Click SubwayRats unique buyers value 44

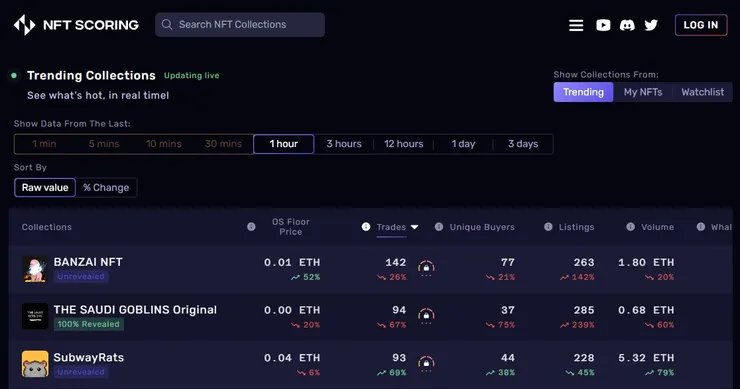[x=508, y=358]
